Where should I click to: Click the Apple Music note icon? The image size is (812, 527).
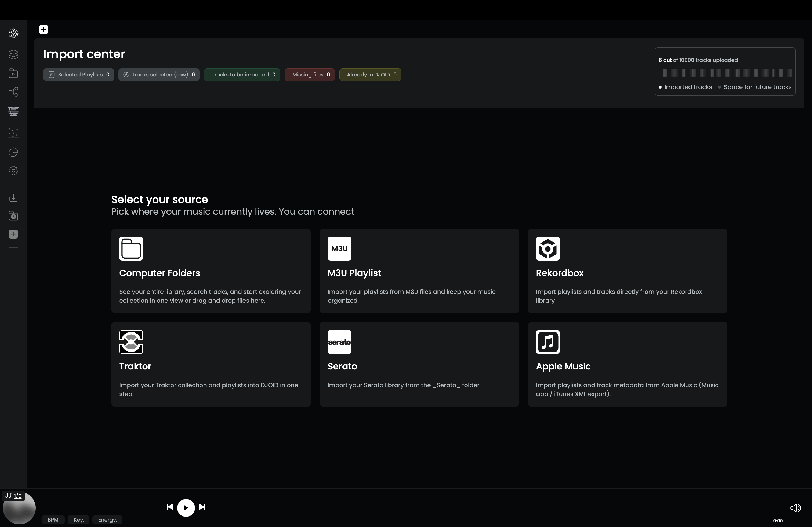tap(548, 342)
